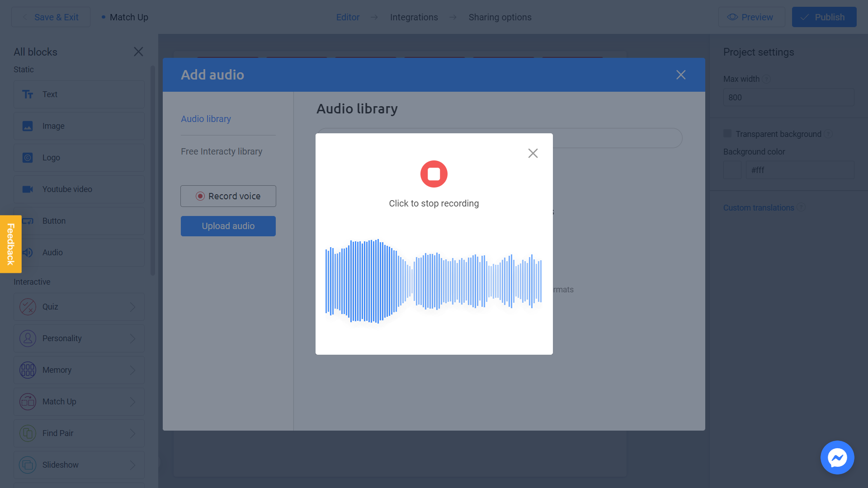Open the Free Interacty library tab
This screenshot has width=868, height=488.
(221, 151)
